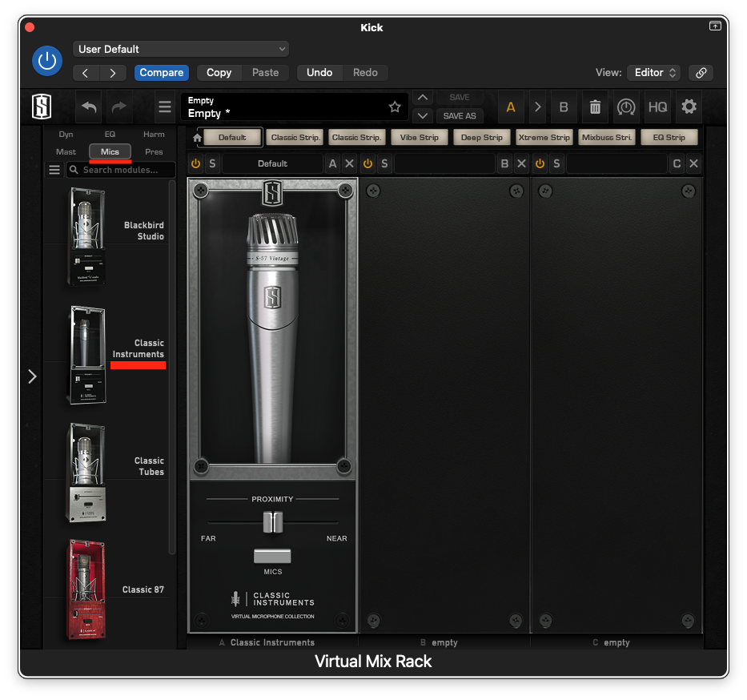Viewport: 747px width, 700px height.
Task: Open the hamburger menu next to redo
Action: [x=164, y=107]
